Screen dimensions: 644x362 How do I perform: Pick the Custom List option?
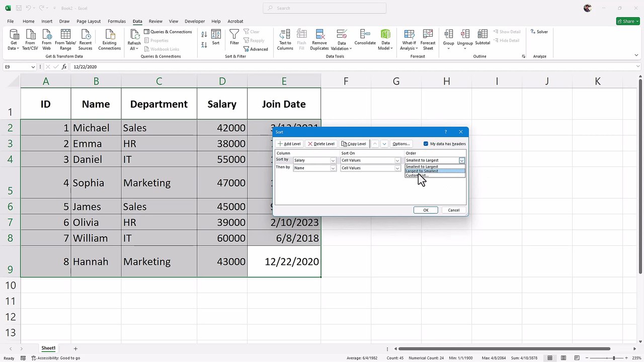point(435,175)
